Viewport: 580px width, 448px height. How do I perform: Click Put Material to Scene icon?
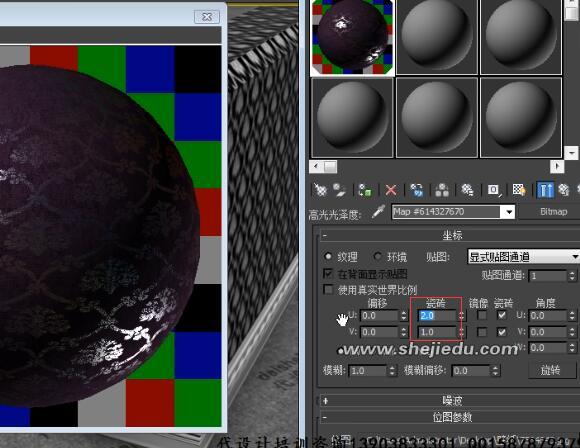339,190
